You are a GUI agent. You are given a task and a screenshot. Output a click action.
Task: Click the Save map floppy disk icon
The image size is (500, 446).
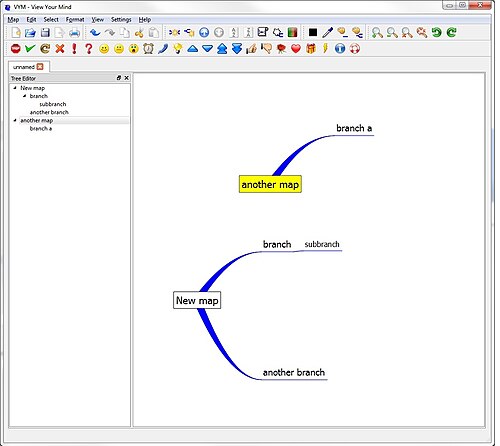point(45,32)
